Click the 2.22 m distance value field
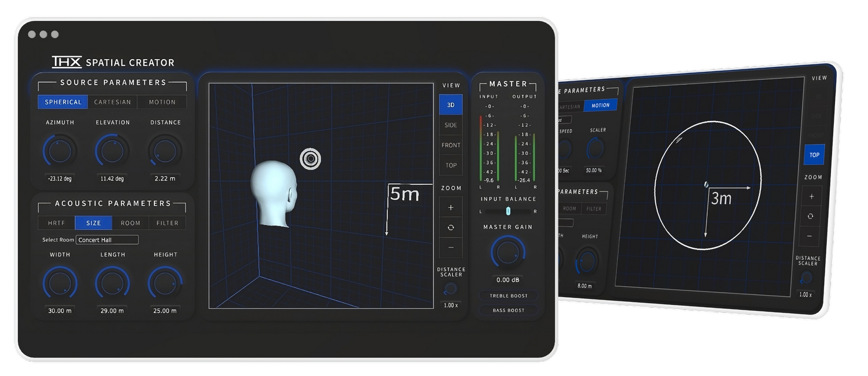 pos(165,178)
